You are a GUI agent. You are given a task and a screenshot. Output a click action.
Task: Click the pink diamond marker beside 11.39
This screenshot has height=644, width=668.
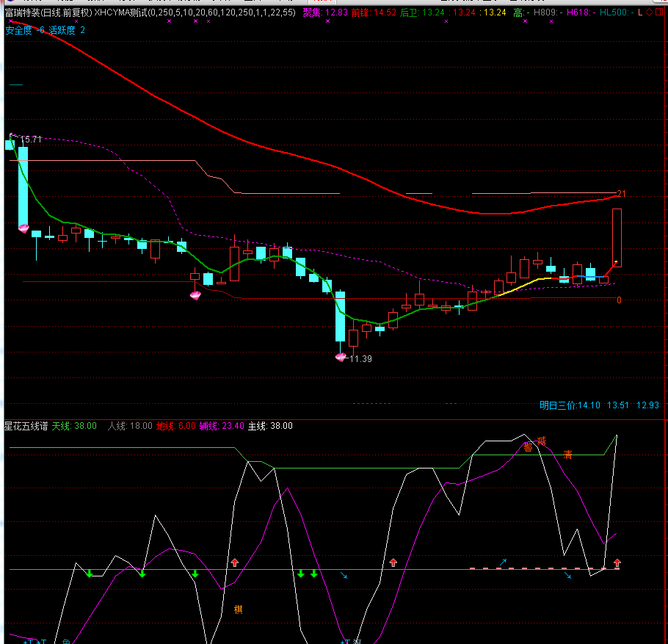pos(341,358)
